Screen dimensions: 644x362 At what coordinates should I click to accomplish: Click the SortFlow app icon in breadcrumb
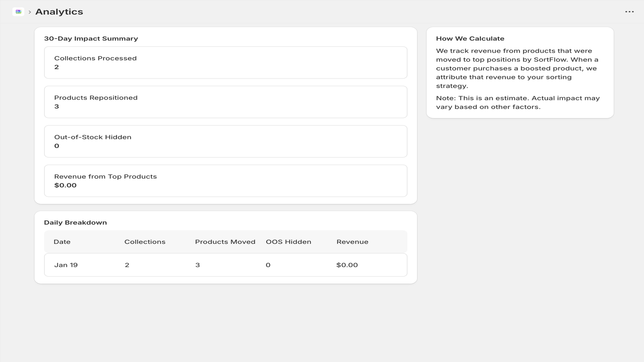click(x=18, y=12)
